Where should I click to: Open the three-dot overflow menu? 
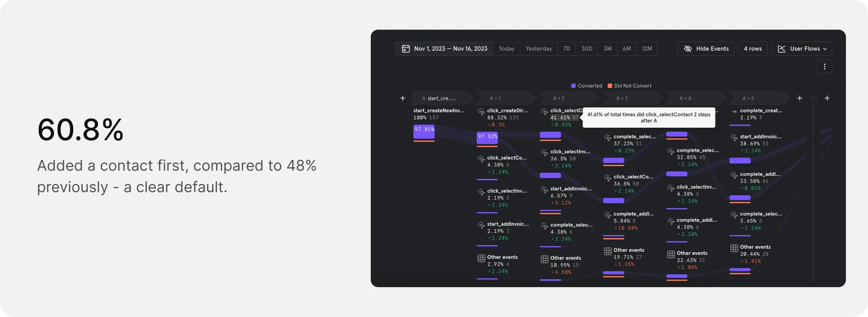coord(825,66)
